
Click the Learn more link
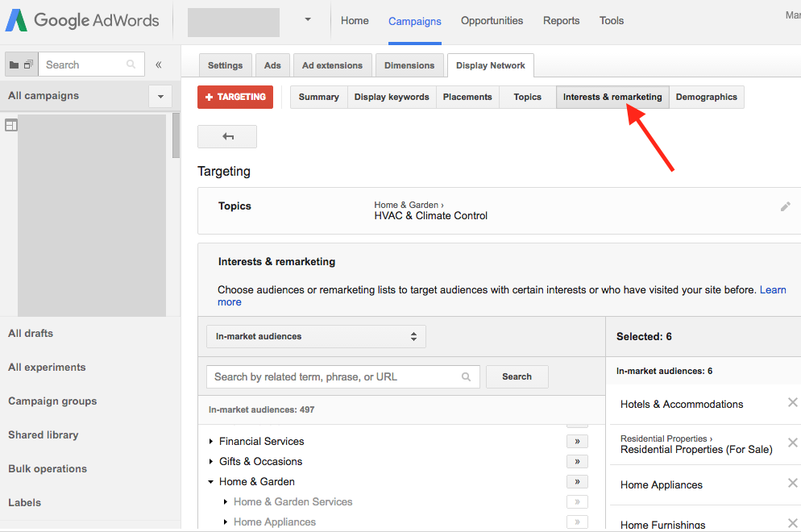click(772, 290)
